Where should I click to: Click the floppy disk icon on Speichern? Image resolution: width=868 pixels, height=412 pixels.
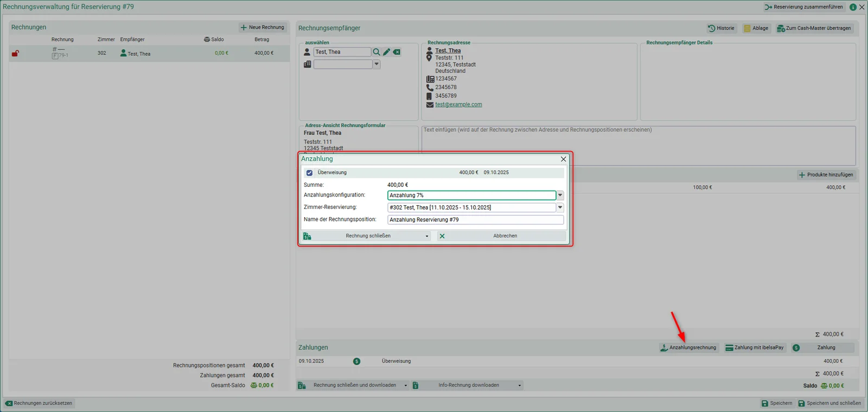coord(765,403)
